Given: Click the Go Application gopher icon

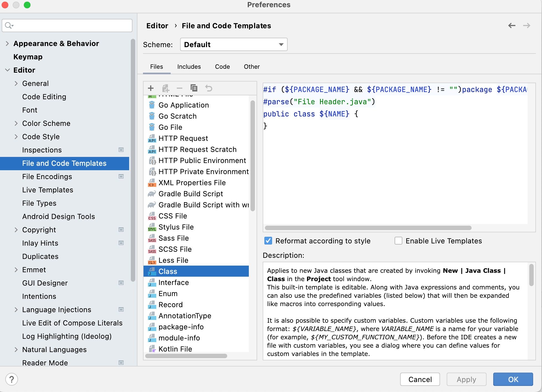Looking at the screenshot, I should click(152, 105).
